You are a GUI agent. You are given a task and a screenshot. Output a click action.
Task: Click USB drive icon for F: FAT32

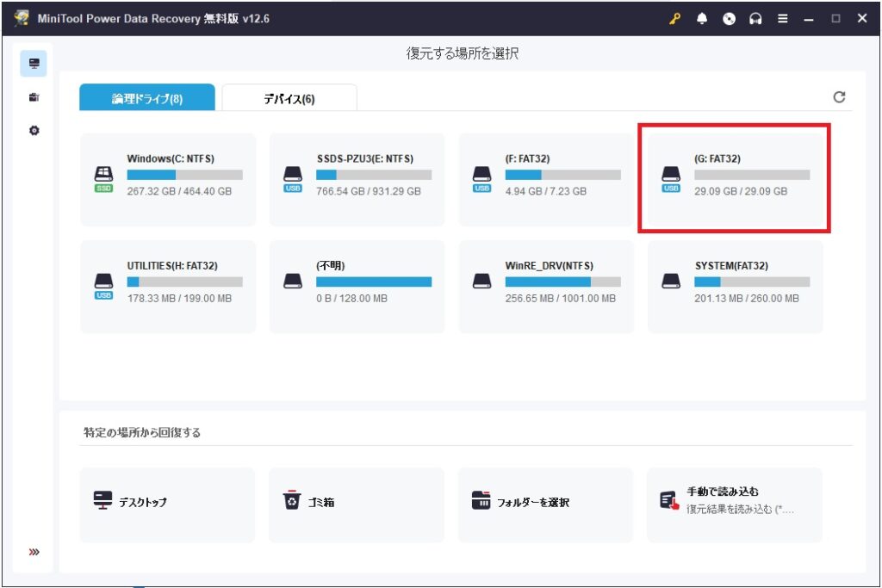(481, 179)
